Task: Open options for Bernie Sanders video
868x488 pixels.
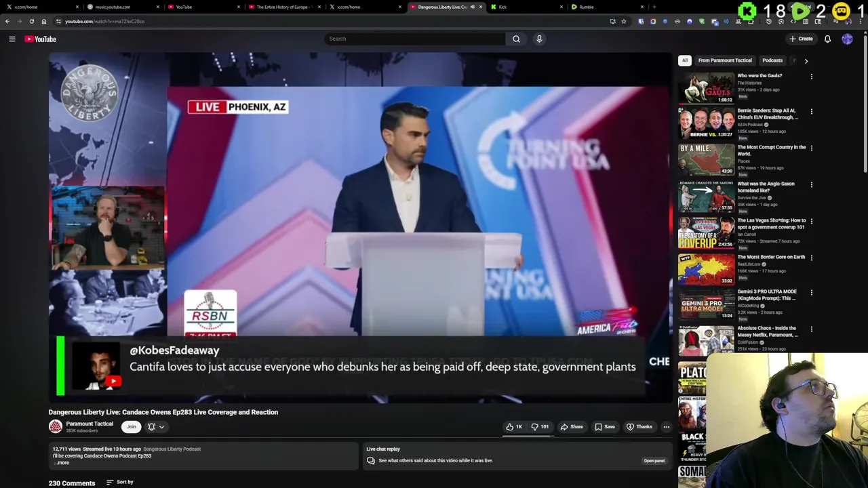Action: click(x=811, y=112)
